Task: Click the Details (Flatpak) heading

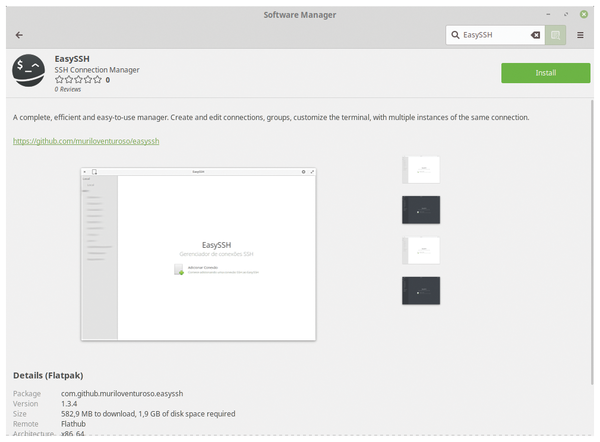Action: click(x=48, y=375)
